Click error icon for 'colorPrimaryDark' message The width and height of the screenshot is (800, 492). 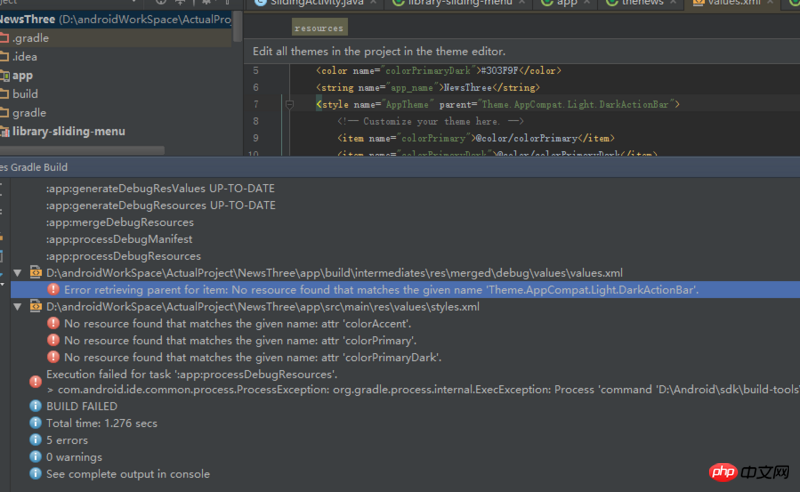point(52,357)
